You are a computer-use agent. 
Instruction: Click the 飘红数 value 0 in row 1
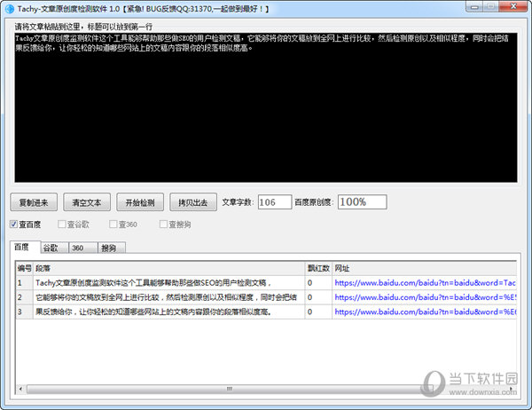(309, 282)
